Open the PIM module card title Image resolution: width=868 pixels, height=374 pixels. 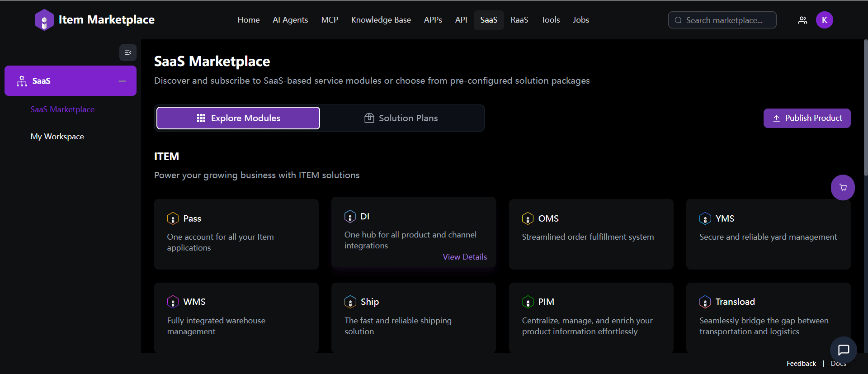coord(546,302)
